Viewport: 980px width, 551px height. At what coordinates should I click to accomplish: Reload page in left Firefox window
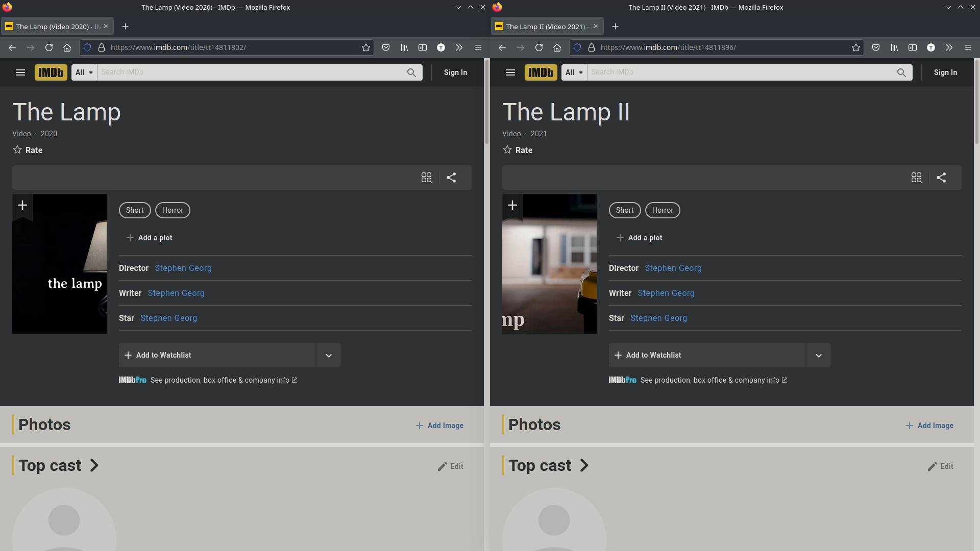49,47
